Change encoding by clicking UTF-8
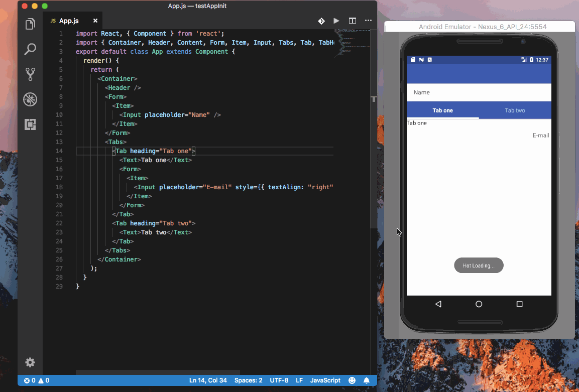Viewport: 579px width, 392px height. point(279,380)
